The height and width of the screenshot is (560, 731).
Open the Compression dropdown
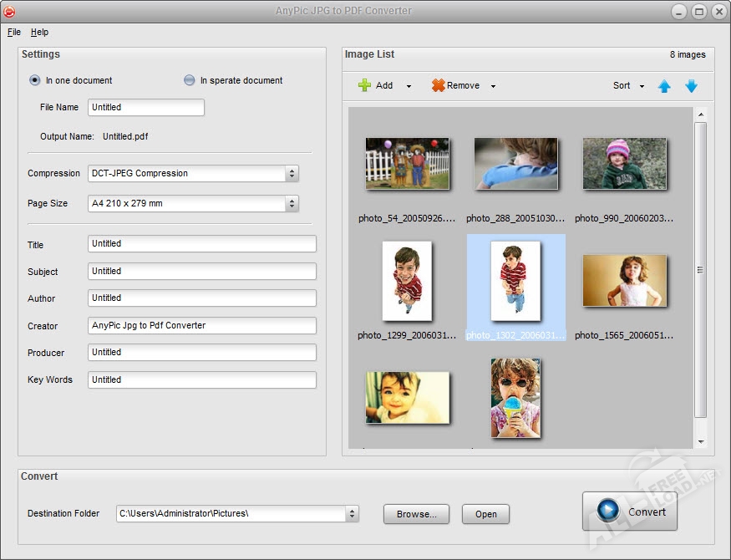pos(193,174)
